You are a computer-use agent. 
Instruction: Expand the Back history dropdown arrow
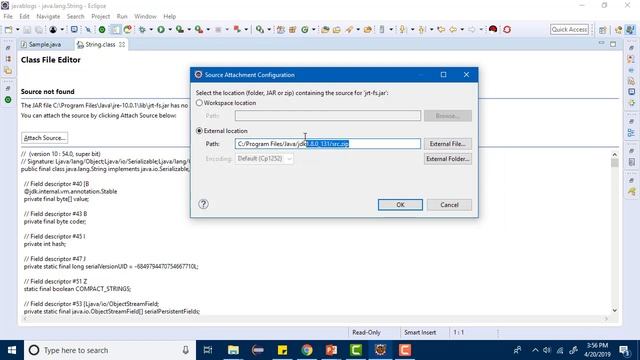pos(462,29)
